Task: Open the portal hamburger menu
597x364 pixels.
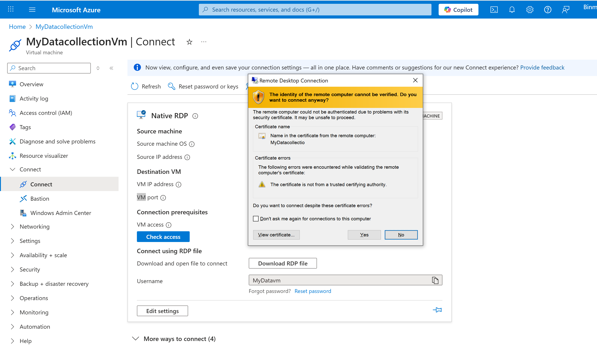Action: pos(32,10)
